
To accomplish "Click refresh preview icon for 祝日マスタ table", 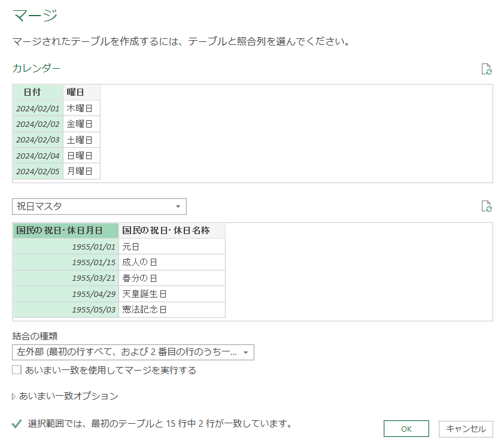I will pos(487,207).
